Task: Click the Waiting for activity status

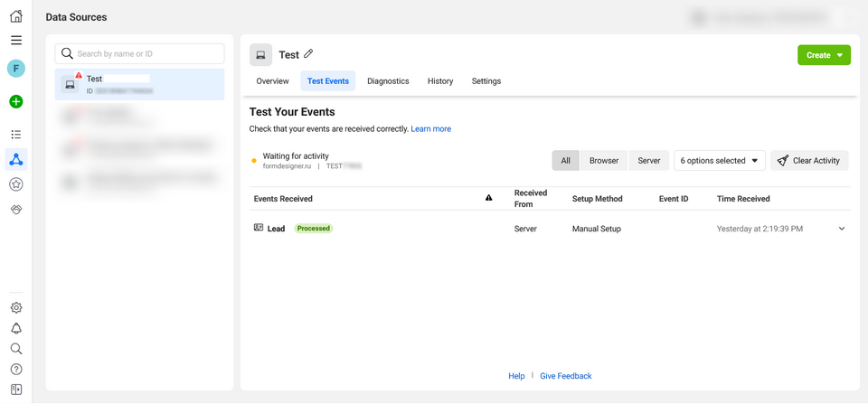Action: click(x=296, y=156)
